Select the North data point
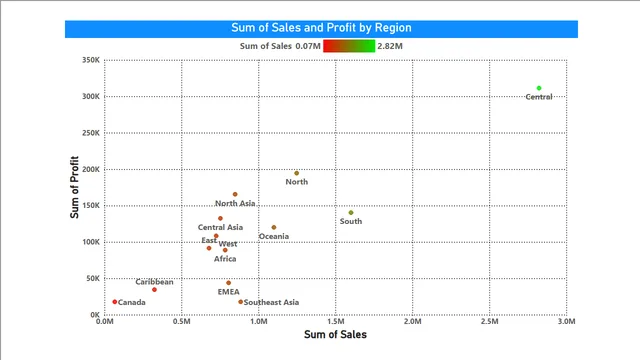This screenshot has height=360, width=640. tap(297, 173)
